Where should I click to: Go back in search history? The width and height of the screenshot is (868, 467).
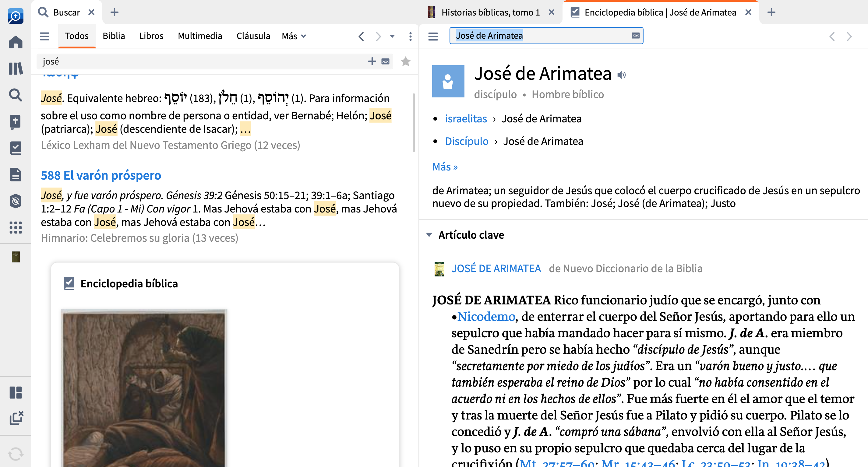[361, 36]
